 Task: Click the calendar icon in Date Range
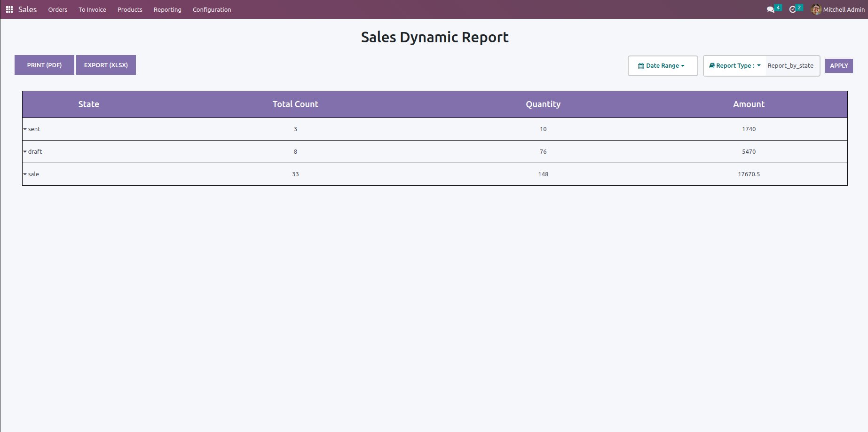tap(641, 66)
